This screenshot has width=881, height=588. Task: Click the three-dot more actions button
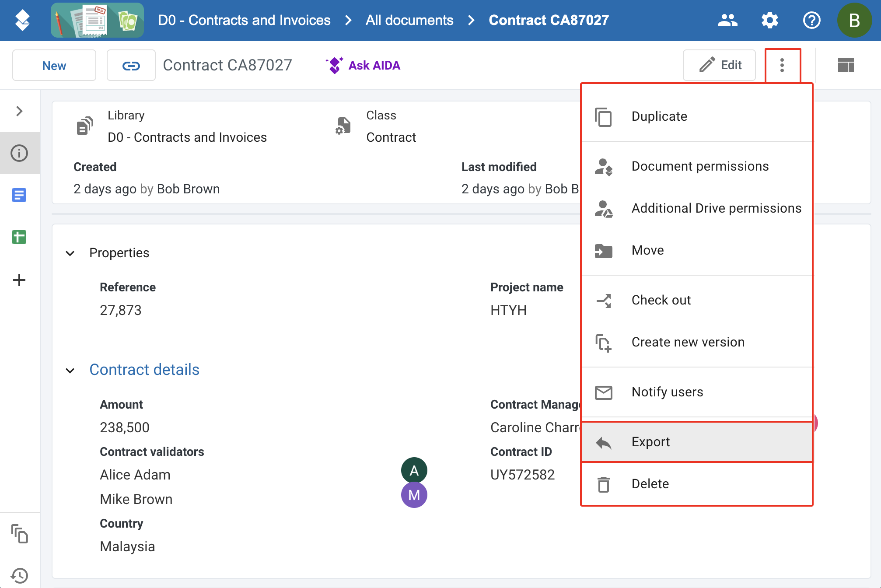pyautogui.click(x=783, y=66)
